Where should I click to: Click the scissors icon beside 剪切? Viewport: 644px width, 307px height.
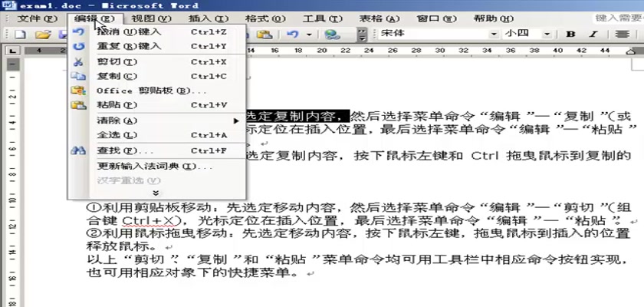coord(78,62)
